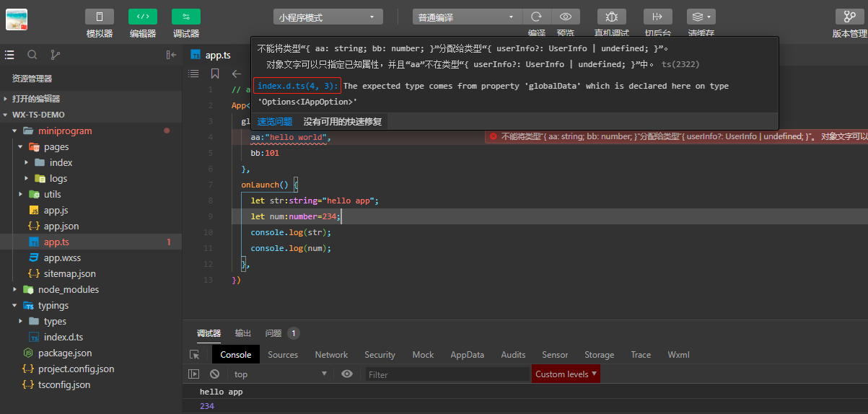Click the switch to background icon
Viewport: 868px width, 414px height.
tap(657, 17)
